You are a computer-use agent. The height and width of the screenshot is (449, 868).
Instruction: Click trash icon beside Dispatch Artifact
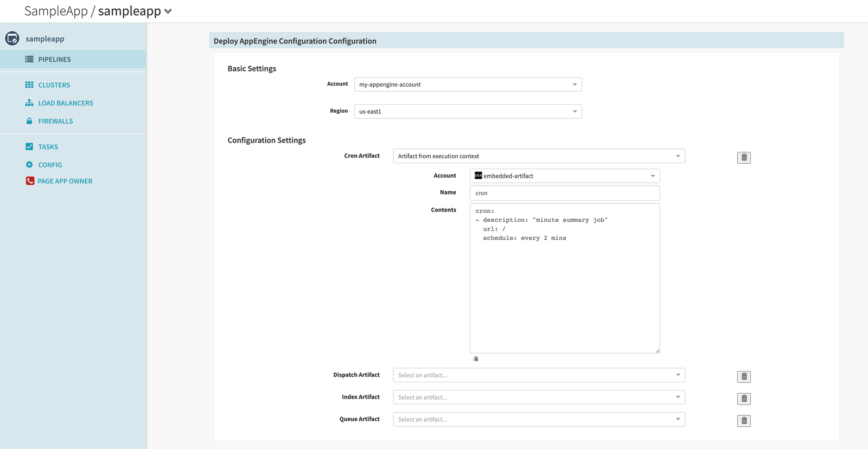(x=744, y=376)
